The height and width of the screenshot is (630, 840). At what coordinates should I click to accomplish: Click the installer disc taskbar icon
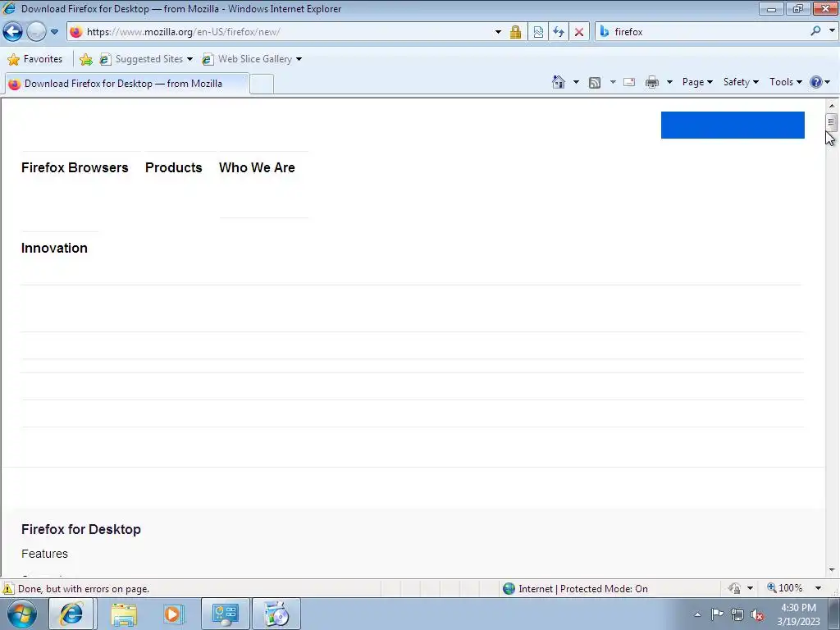276,614
